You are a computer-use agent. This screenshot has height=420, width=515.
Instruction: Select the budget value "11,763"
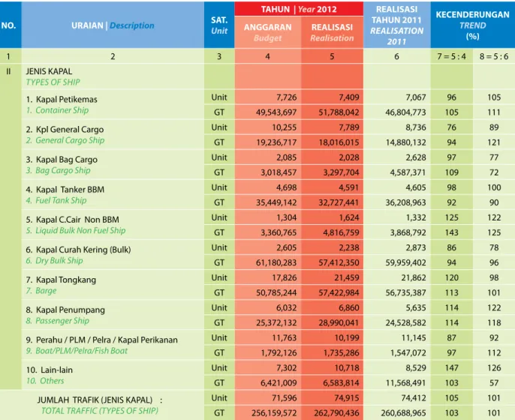coord(285,338)
